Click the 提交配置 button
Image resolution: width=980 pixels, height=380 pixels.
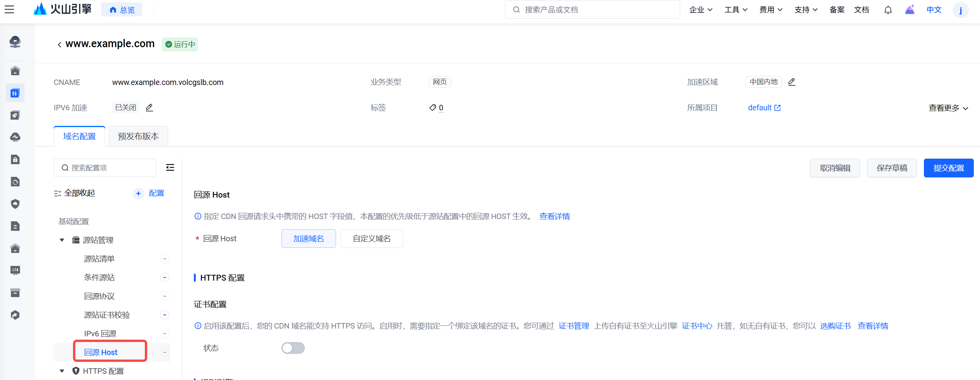[948, 168]
